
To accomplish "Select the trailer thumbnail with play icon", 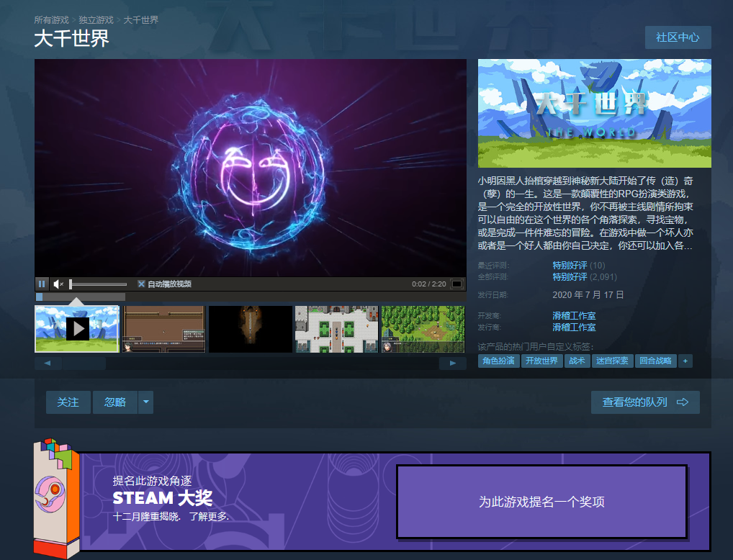I will click(x=77, y=329).
